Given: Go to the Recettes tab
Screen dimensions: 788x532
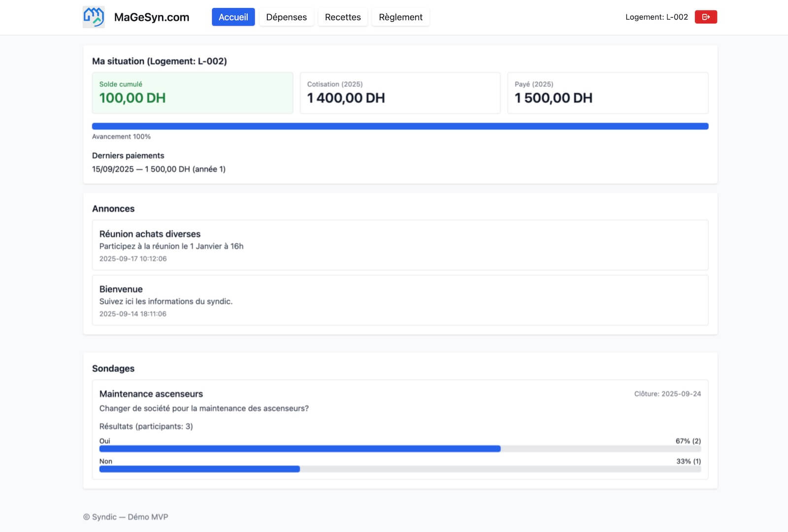Looking at the screenshot, I should [342, 17].
